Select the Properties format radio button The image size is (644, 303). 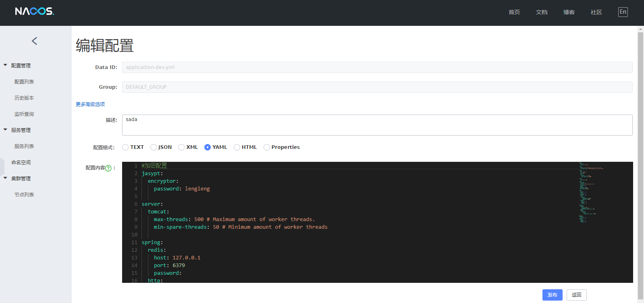(x=267, y=147)
